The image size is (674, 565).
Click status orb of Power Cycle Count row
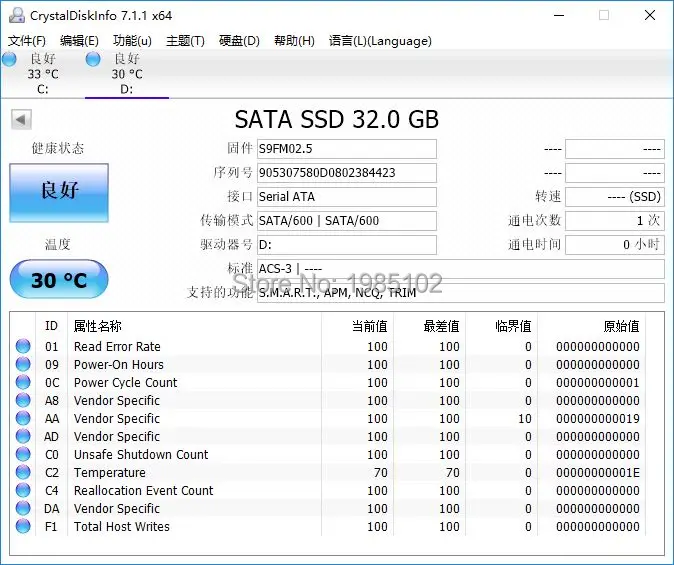pos(23,382)
